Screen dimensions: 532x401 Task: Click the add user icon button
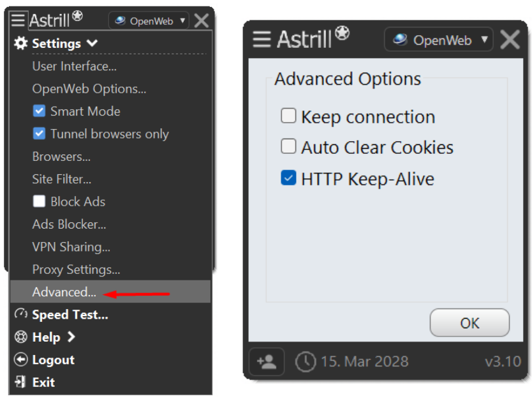point(267,361)
